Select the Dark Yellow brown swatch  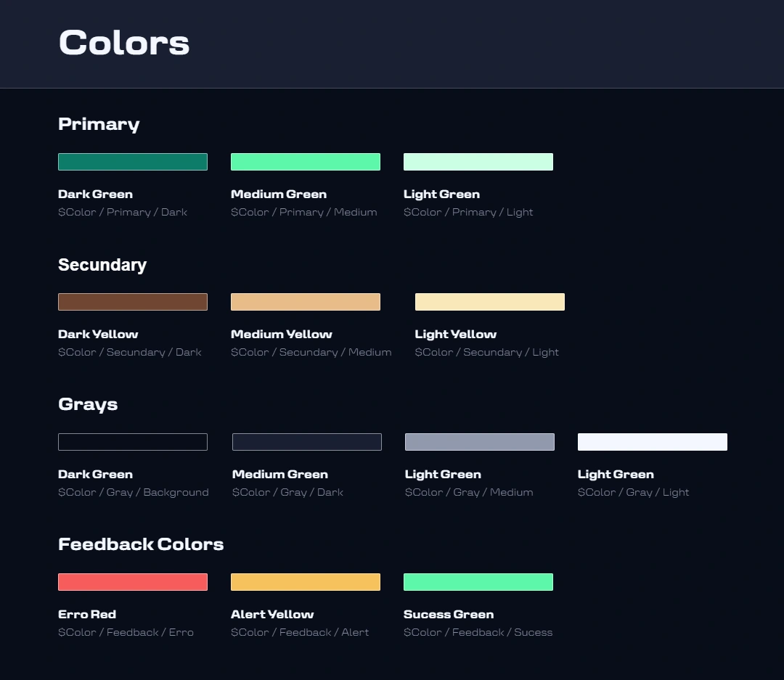(133, 302)
